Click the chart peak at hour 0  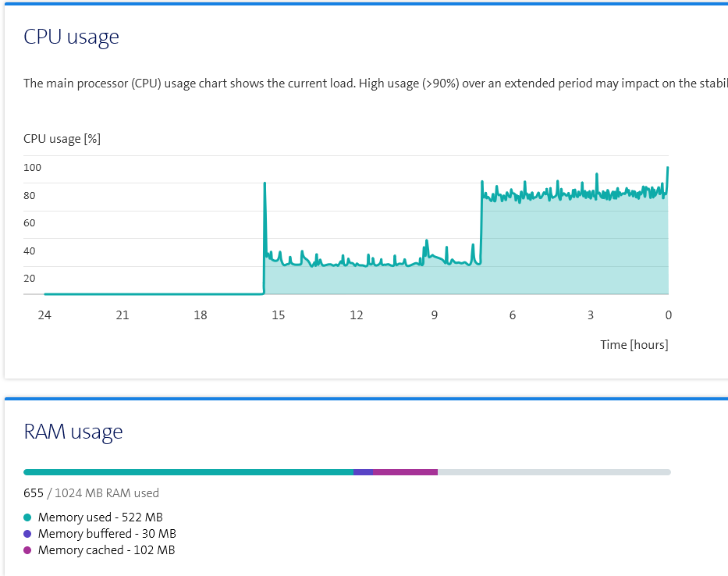[667, 168]
